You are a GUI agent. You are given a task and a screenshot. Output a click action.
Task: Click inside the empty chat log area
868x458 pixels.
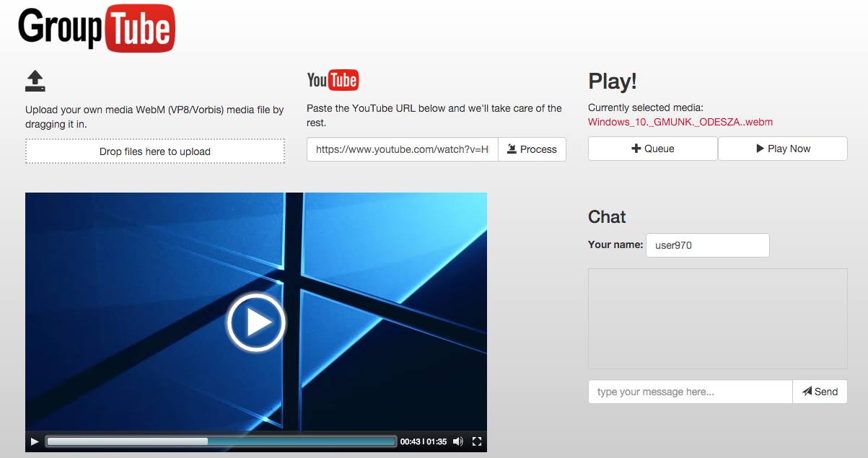click(718, 319)
